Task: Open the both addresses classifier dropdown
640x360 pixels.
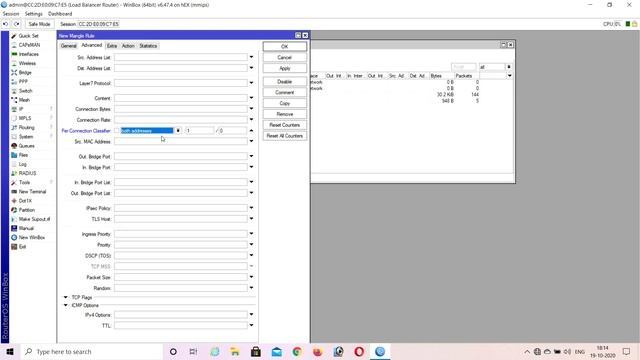Action: point(178,131)
